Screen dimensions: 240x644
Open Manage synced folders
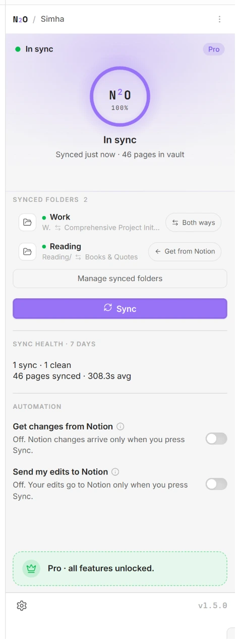coord(120,278)
